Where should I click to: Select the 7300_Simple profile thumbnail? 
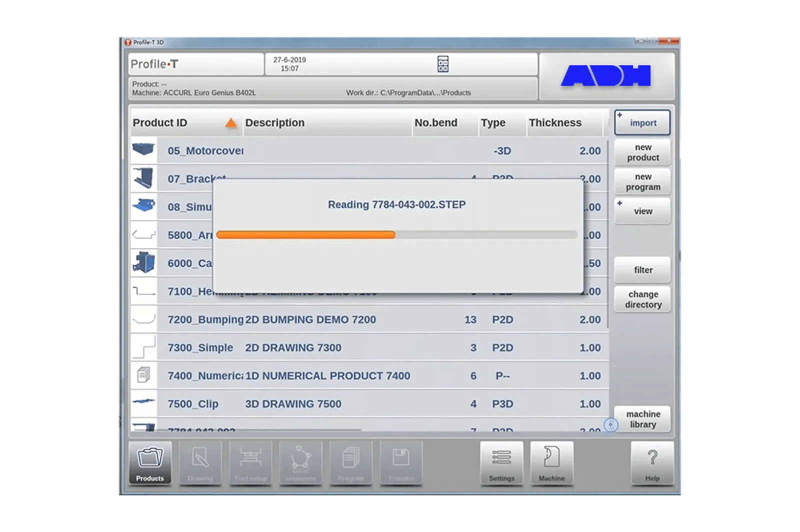coord(143,347)
